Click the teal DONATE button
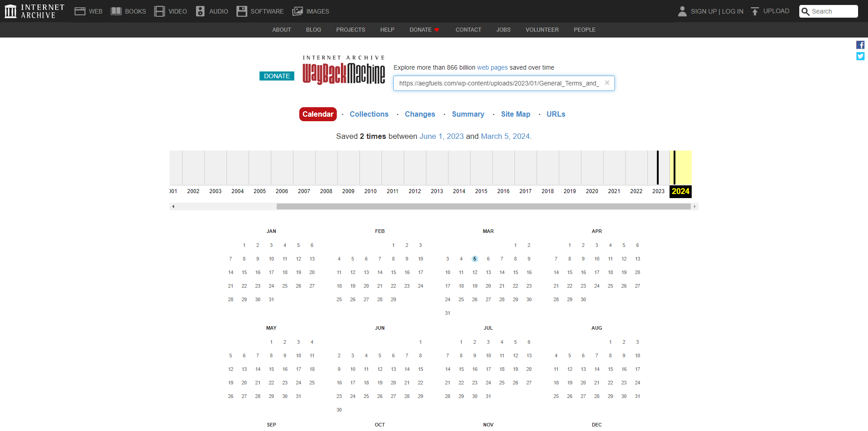868x431 pixels. [277, 76]
